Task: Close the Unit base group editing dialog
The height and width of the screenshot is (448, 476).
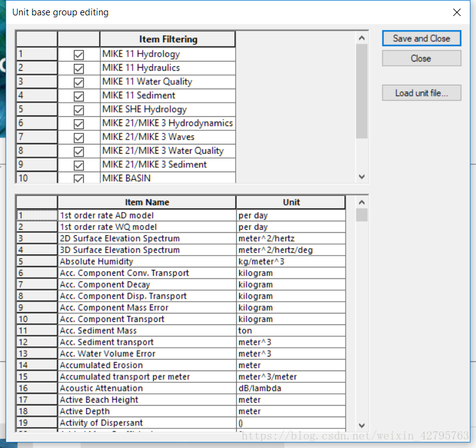Action: click(x=456, y=12)
